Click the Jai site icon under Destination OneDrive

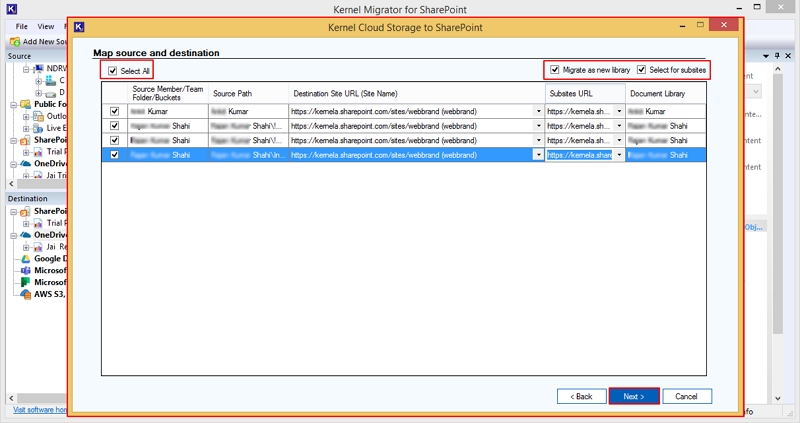[x=38, y=247]
